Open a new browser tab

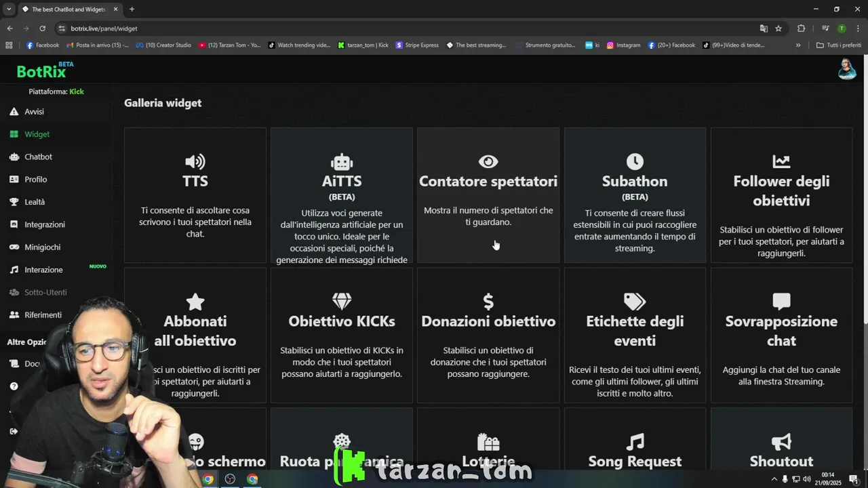[132, 9]
